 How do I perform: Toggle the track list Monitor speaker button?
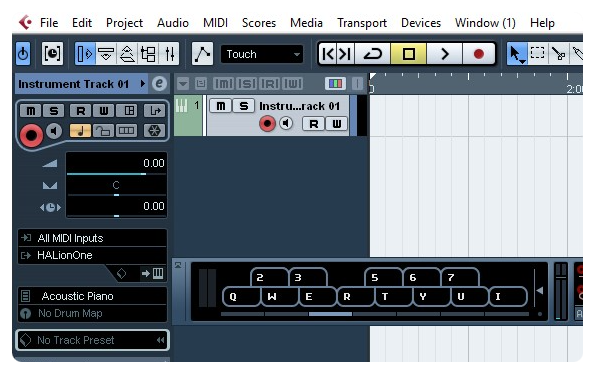pyautogui.click(x=286, y=123)
